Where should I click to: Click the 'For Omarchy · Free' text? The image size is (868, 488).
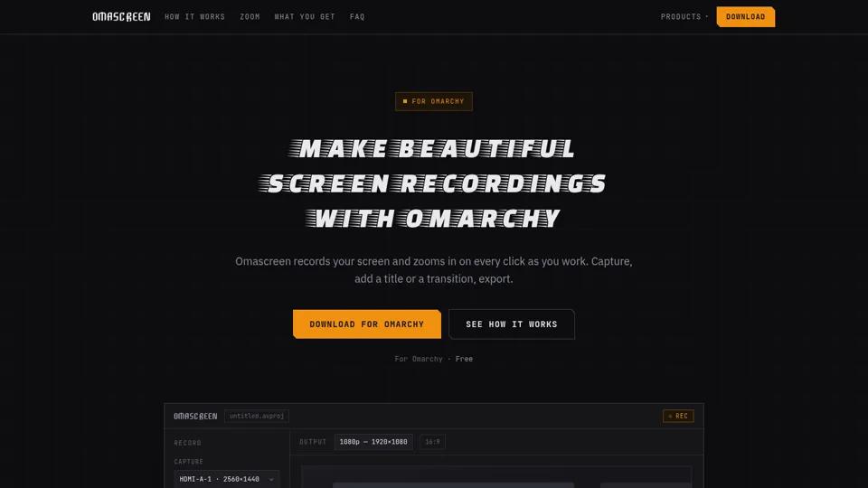[x=433, y=359]
